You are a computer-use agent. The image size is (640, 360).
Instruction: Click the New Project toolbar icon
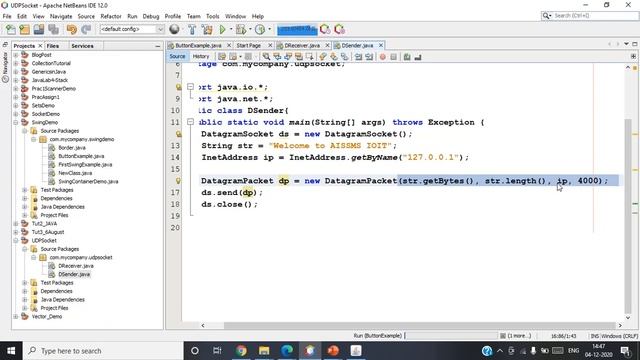[24, 29]
